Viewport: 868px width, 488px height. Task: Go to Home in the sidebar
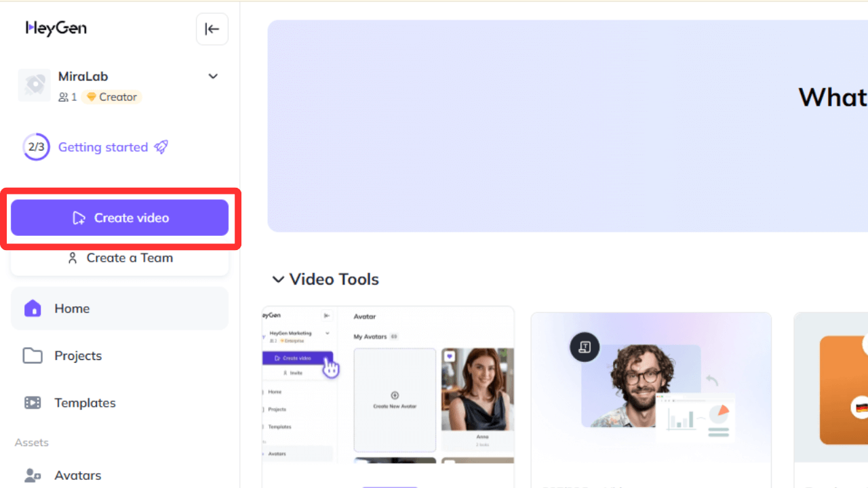click(x=119, y=308)
